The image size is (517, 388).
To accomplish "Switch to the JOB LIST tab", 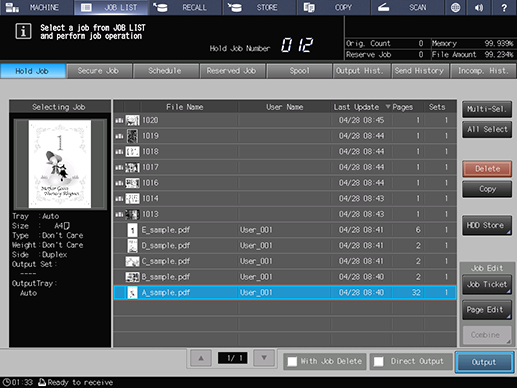I will [111, 7].
